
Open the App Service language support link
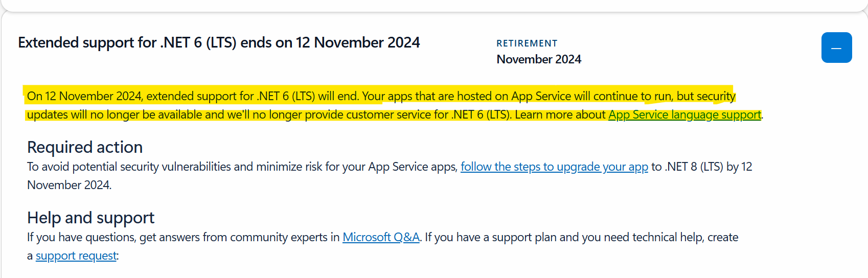684,115
